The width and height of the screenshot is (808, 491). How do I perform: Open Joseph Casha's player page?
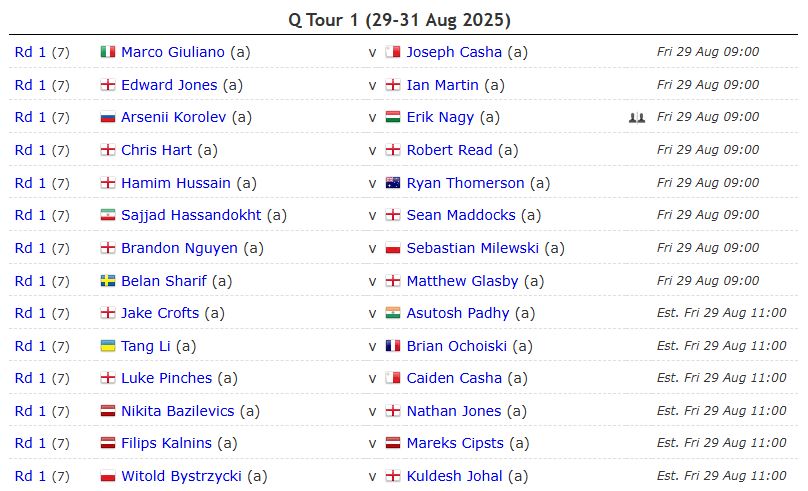[454, 52]
